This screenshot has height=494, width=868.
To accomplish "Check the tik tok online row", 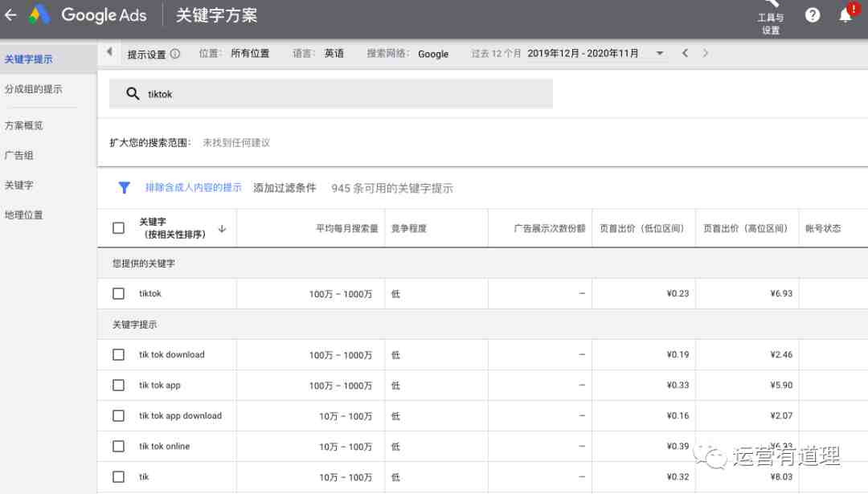I will click(118, 446).
